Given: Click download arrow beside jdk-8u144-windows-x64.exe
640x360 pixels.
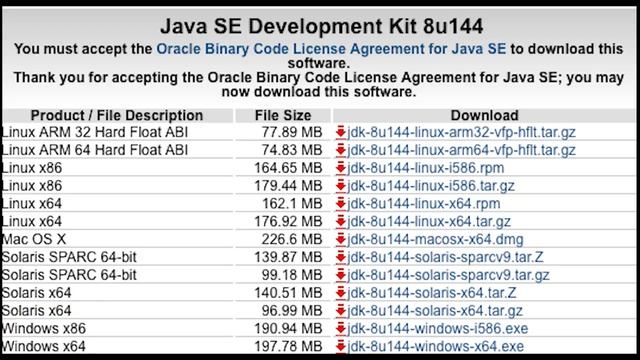Looking at the screenshot, I should point(341,347).
